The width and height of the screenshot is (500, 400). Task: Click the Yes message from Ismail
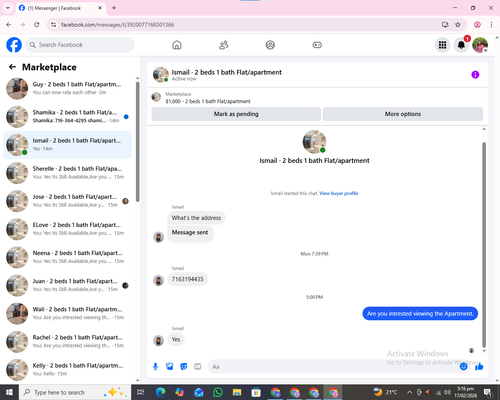click(176, 340)
